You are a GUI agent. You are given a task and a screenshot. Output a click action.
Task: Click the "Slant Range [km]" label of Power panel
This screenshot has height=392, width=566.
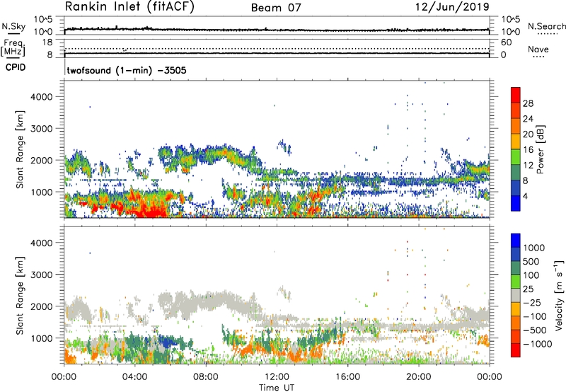pos(20,149)
